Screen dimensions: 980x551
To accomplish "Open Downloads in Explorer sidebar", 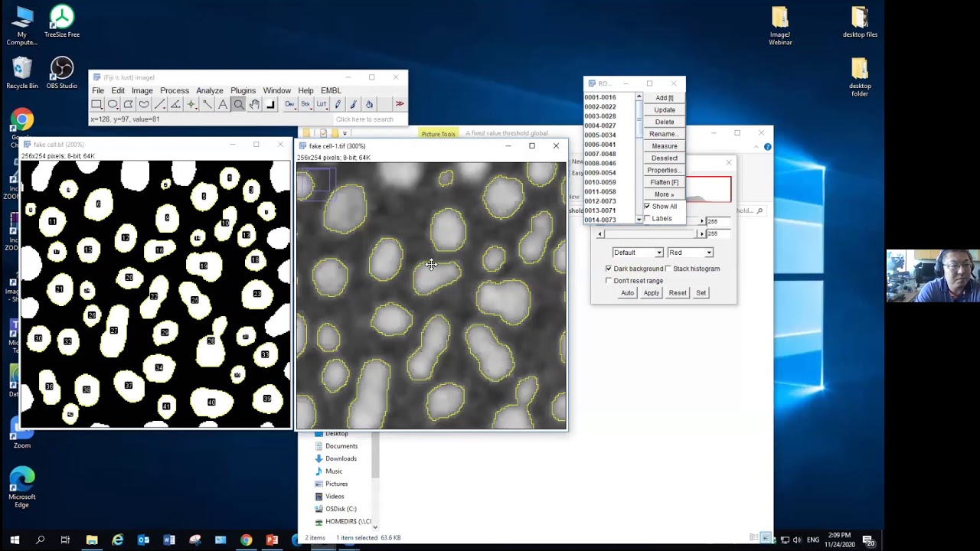I will [x=341, y=458].
